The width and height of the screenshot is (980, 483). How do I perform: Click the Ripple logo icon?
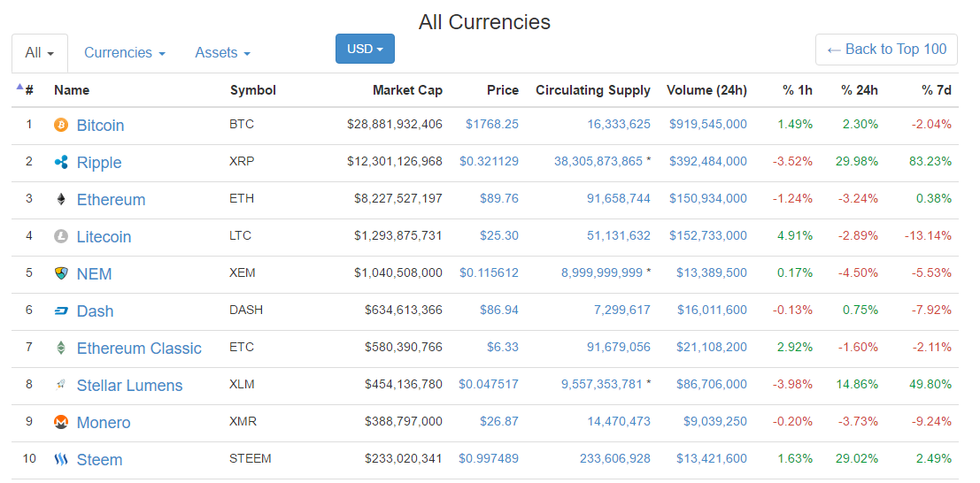point(61,162)
